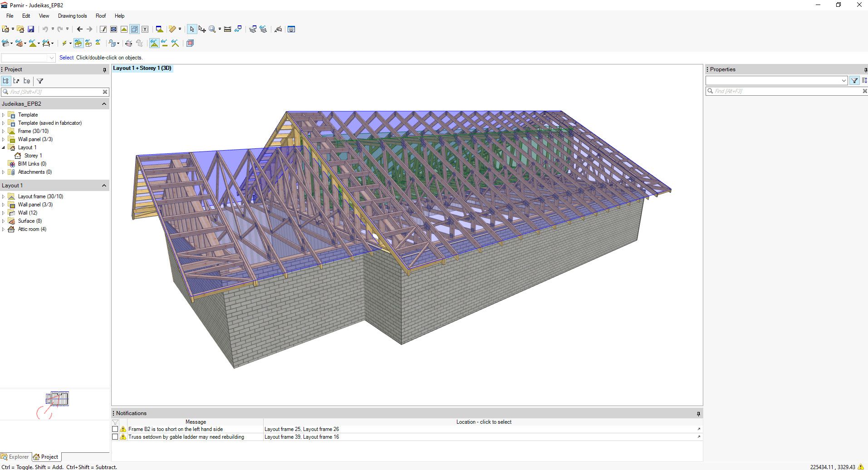Select Storey 1 in the project tree
Screen dimensions: 868x470
tap(33, 156)
